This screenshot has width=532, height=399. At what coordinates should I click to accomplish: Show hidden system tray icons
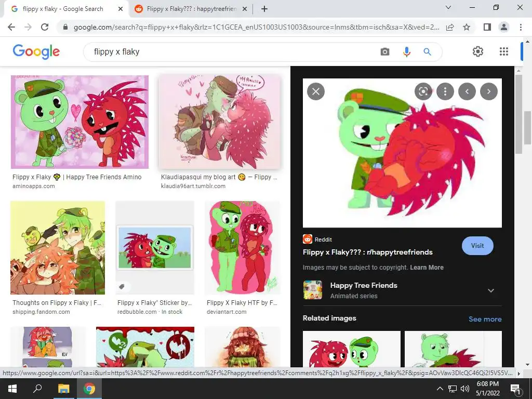tap(440, 389)
